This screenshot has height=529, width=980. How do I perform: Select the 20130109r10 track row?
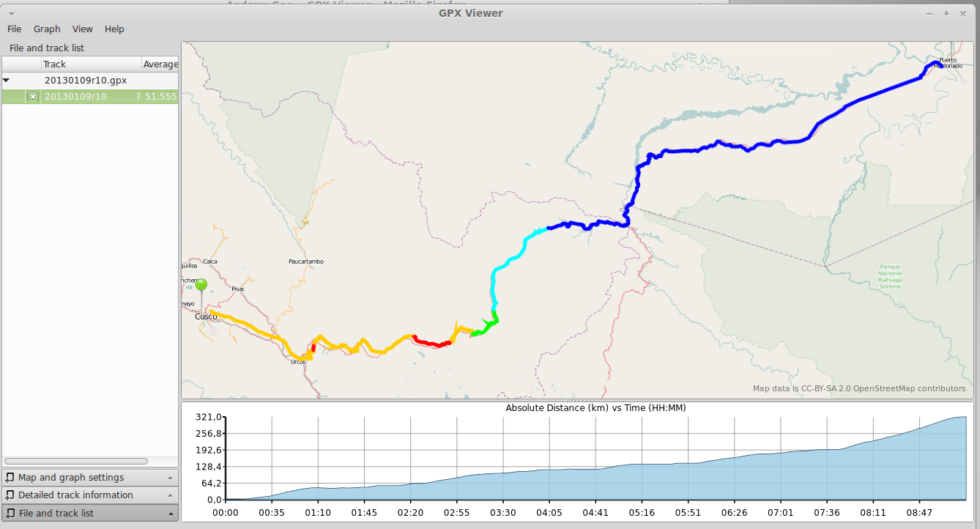88,97
